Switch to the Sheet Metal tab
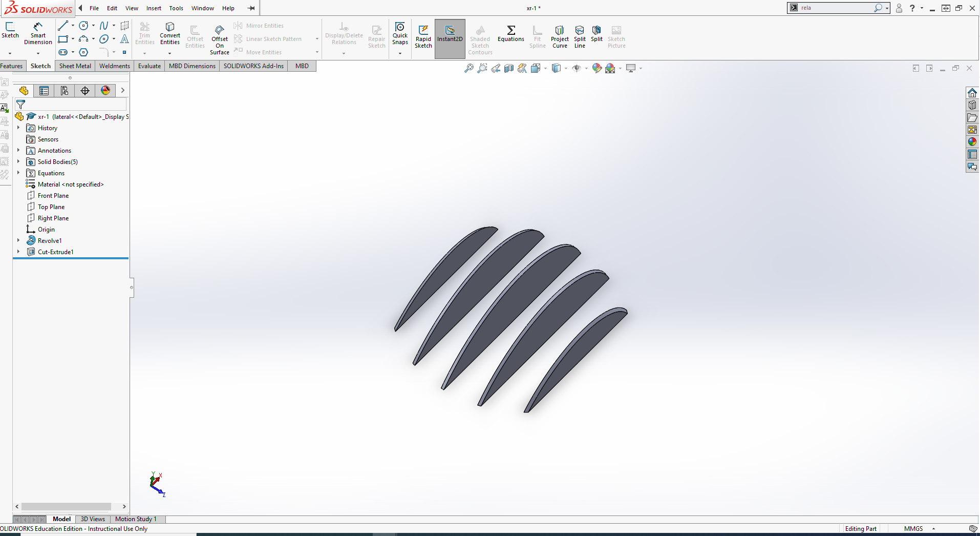Image resolution: width=980 pixels, height=536 pixels. 75,66
